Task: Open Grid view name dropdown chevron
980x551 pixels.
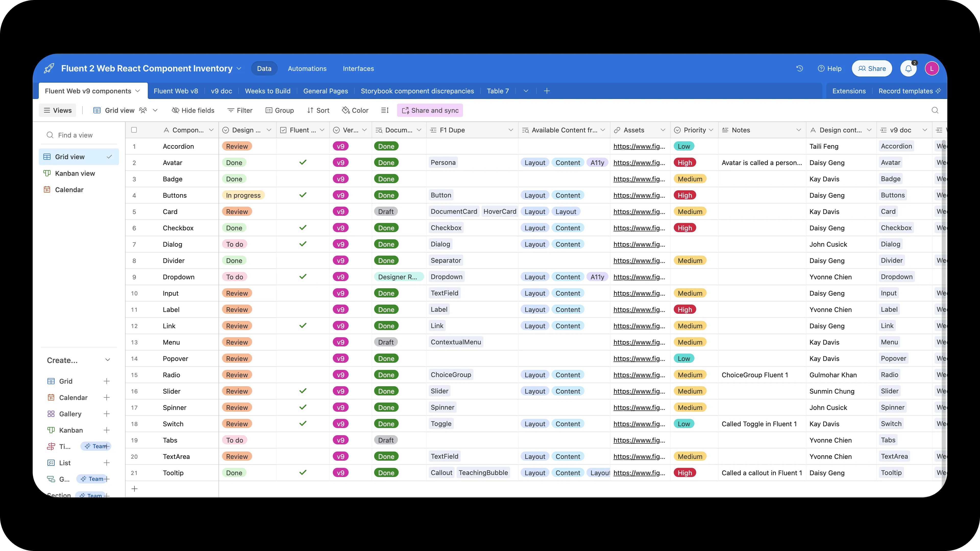Action: (x=155, y=110)
